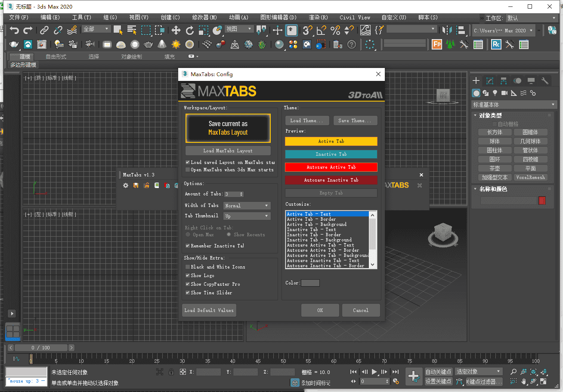Select the Show Recents radio button
The image size is (563, 392).
click(229, 235)
